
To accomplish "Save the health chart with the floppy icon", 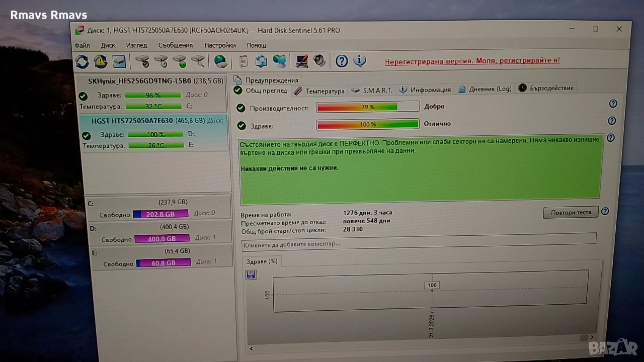I will [x=251, y=275].
